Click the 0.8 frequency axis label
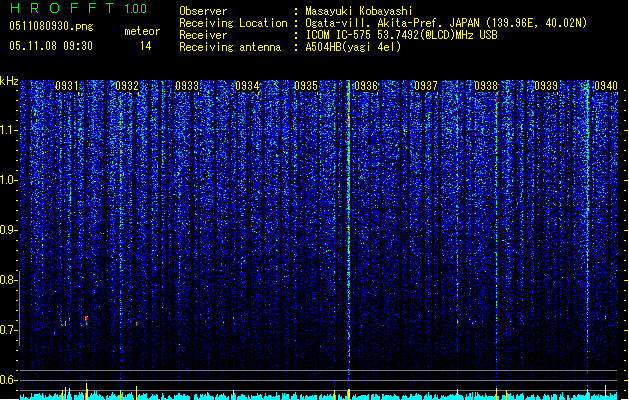This screenshot has width=629, height=400. pyautogui.click(x=9, y=280)
